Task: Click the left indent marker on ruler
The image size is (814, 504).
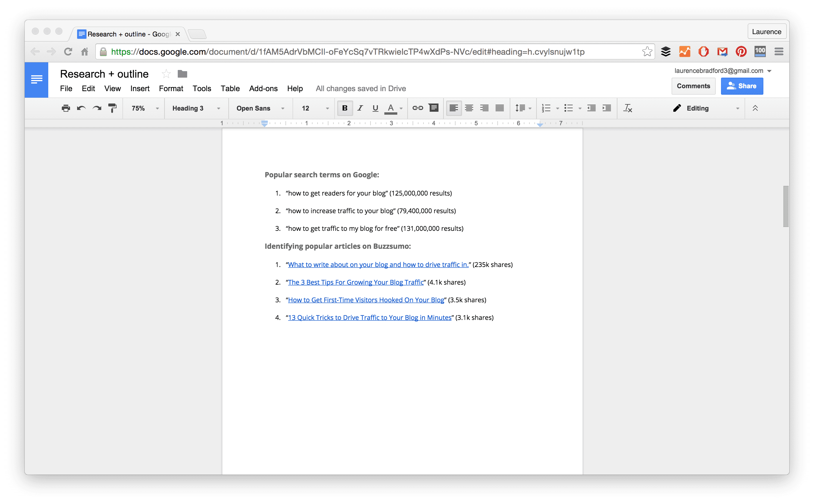Action: [x=264, y=124]
